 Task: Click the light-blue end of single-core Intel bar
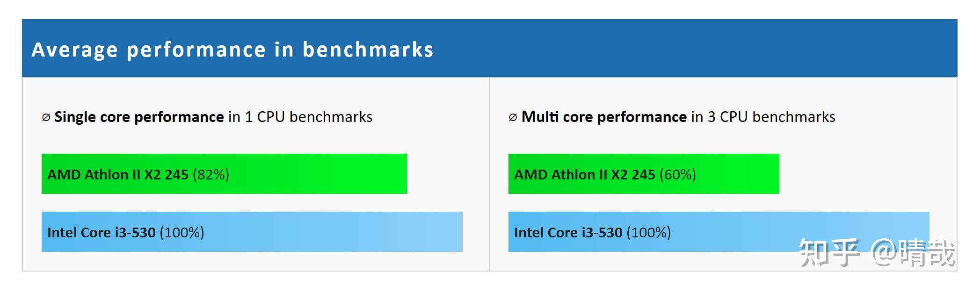444,232
